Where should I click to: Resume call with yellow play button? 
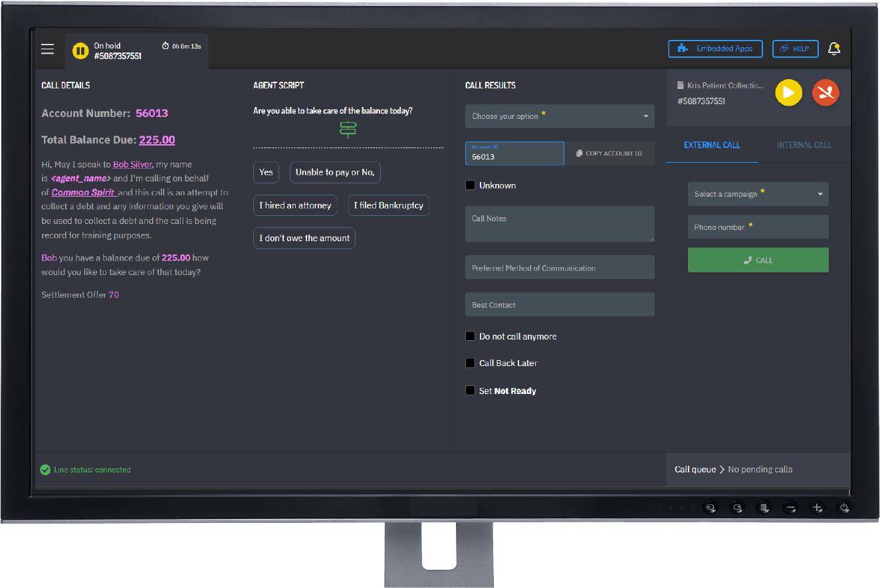788,92
